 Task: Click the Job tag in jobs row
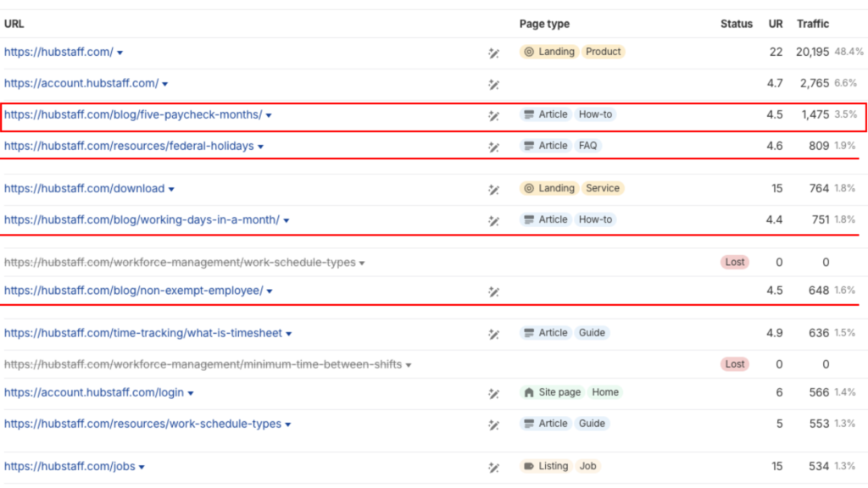pos(588,466)
